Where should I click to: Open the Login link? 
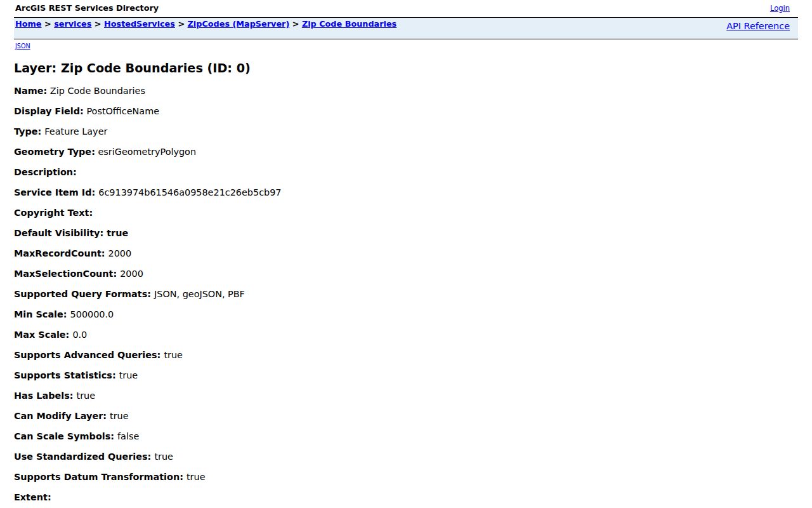coord(780,8)
